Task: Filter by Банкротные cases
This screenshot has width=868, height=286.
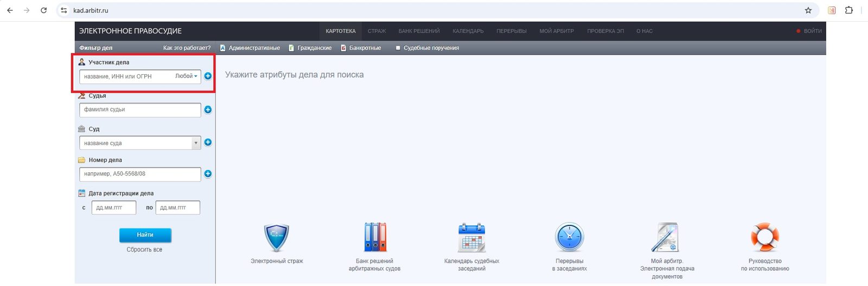Action: coord(361,48)
